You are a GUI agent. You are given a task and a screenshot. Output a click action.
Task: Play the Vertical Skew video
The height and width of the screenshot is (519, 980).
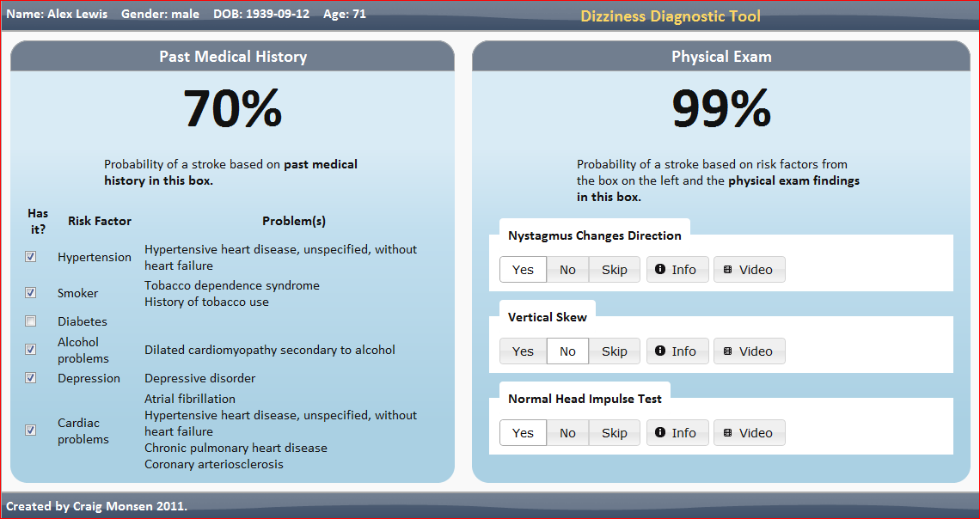pyautogui.click(x=749, y=351)
